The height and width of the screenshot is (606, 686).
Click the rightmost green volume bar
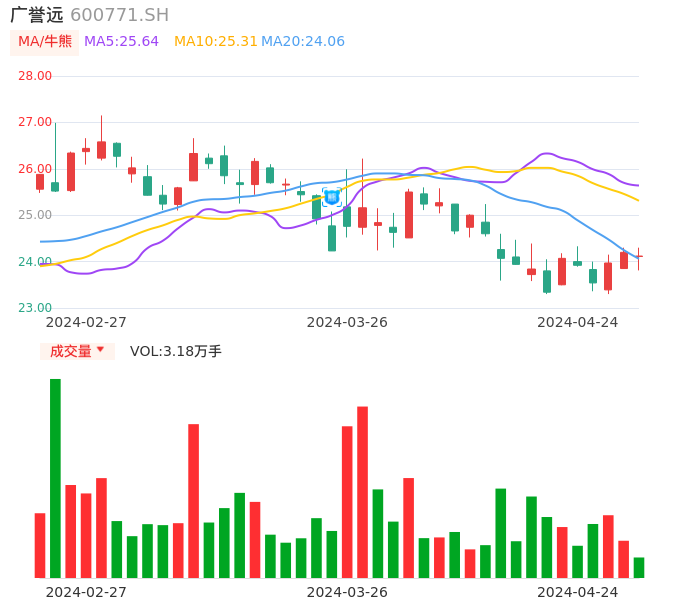[x=639, y=567]
